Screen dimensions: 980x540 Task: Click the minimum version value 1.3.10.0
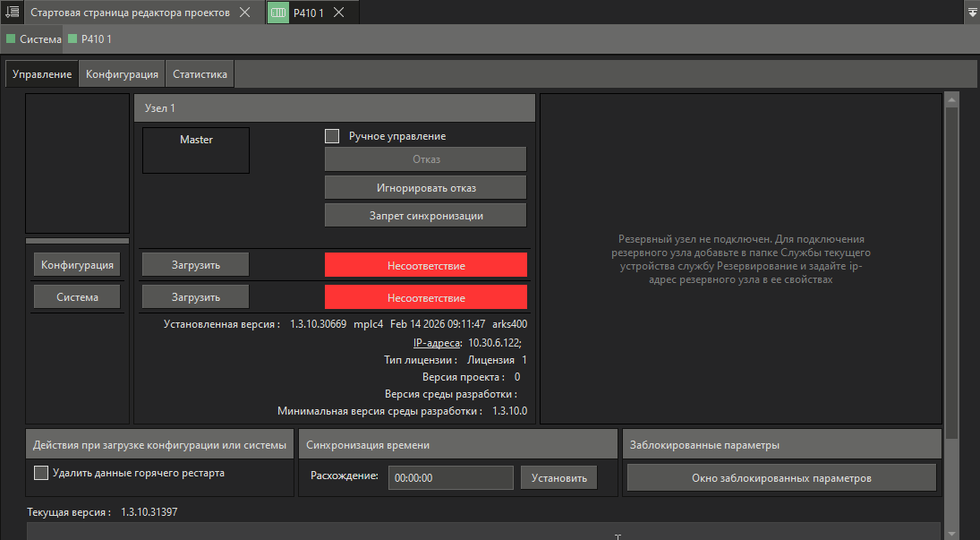click(510, 411)
